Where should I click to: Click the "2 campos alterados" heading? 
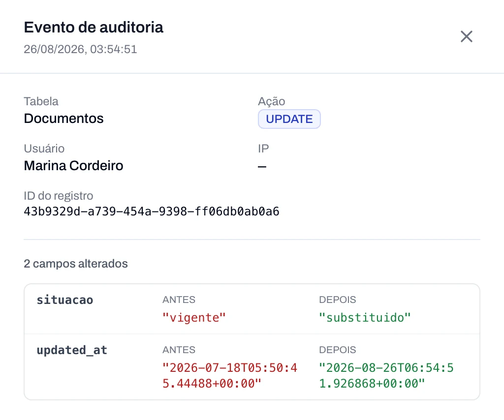click(76, 264)
